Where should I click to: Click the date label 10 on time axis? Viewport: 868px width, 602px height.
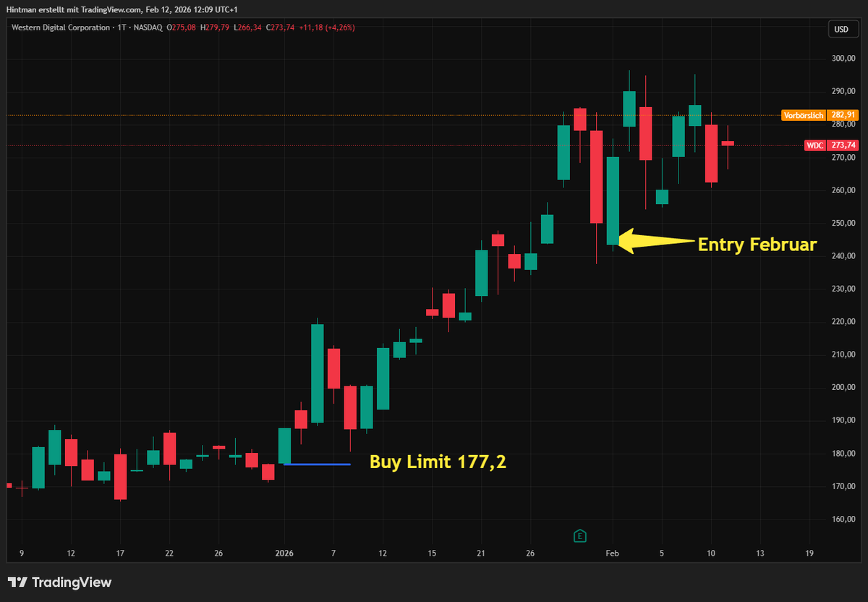point(711,554)
